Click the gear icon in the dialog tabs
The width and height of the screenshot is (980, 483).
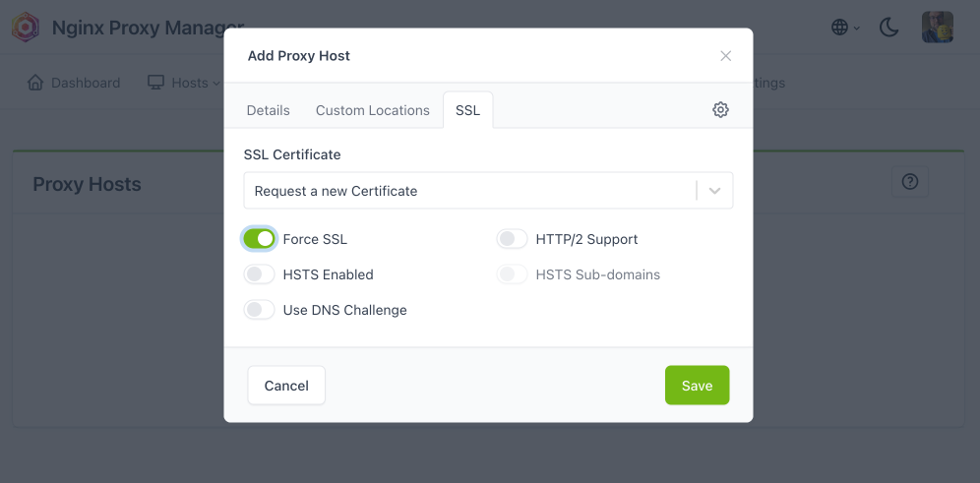point(720,110)
